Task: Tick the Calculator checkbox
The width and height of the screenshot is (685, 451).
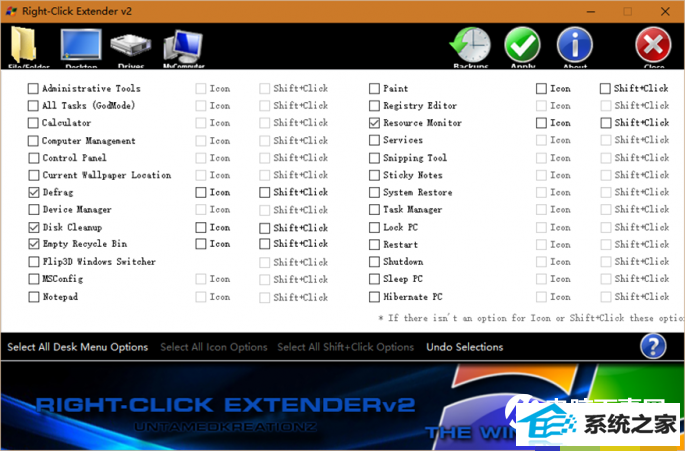Action: click(x=33, y=123)
